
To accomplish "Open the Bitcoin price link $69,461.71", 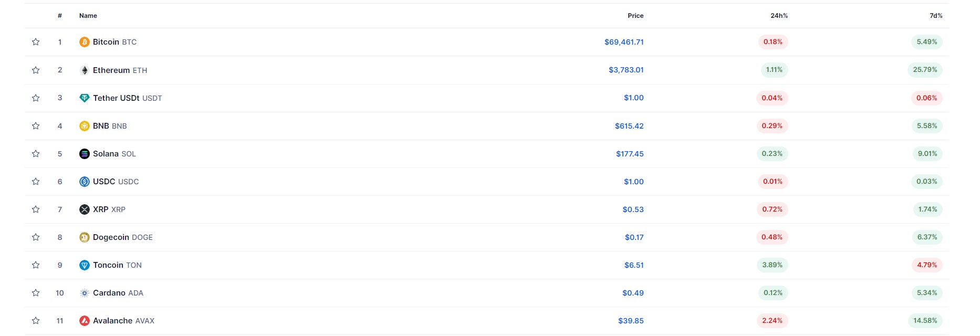I will pos(624,42).
